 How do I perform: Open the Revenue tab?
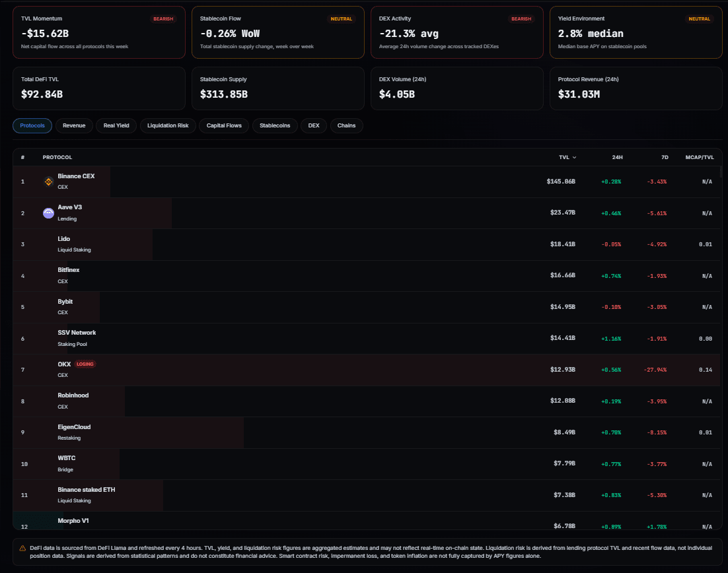74,125
